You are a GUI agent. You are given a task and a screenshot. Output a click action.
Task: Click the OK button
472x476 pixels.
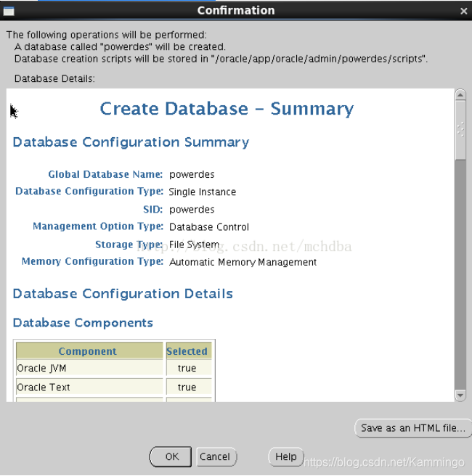[171, 456]
